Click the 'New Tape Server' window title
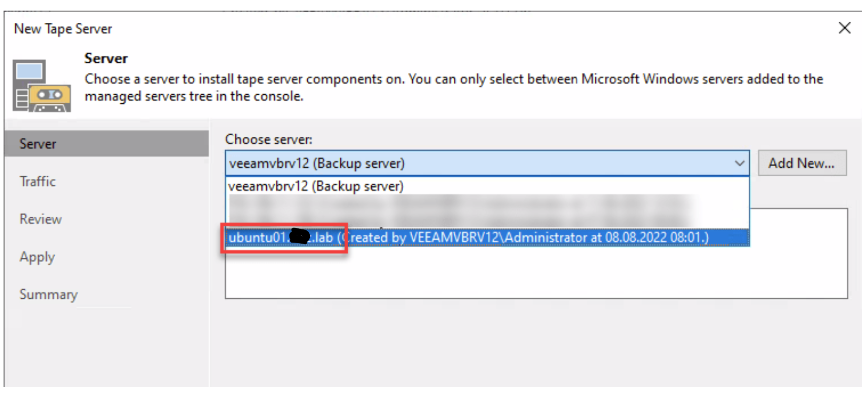Screen dimensions: 868x394 63,29
